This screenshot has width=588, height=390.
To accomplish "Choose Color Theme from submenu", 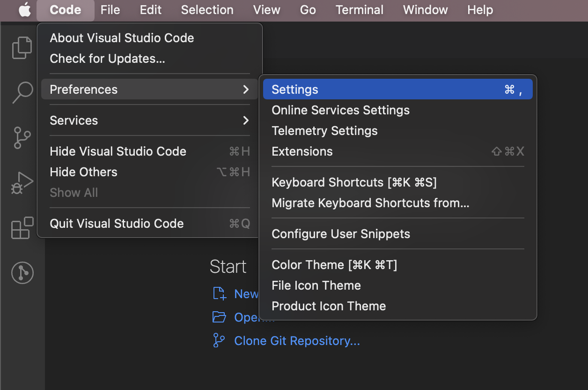I will pos(334,265).
